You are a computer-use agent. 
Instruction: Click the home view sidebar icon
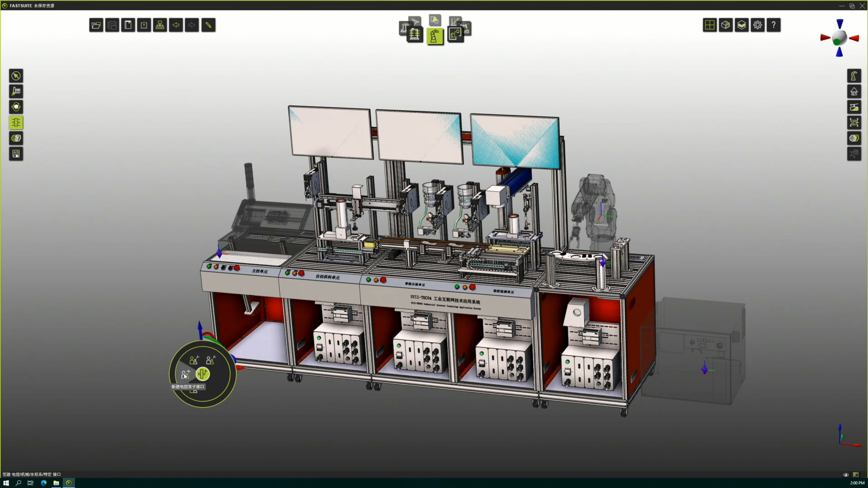854,92
